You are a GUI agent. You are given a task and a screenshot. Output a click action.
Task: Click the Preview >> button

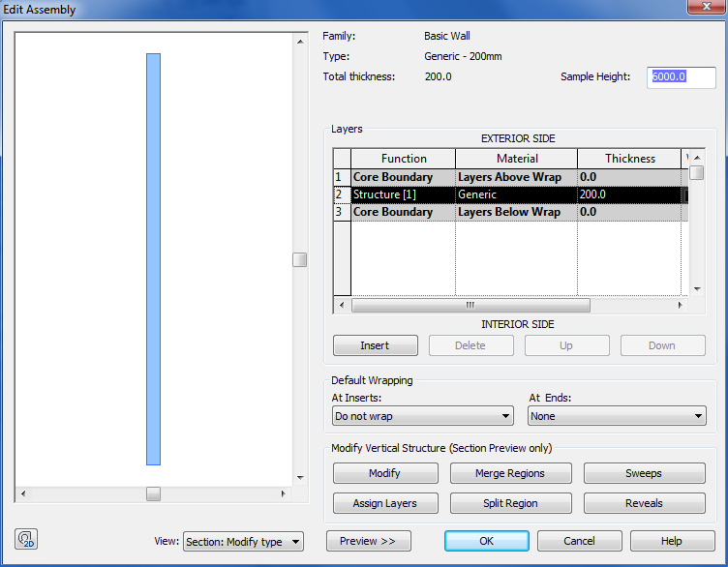point(368,541)
